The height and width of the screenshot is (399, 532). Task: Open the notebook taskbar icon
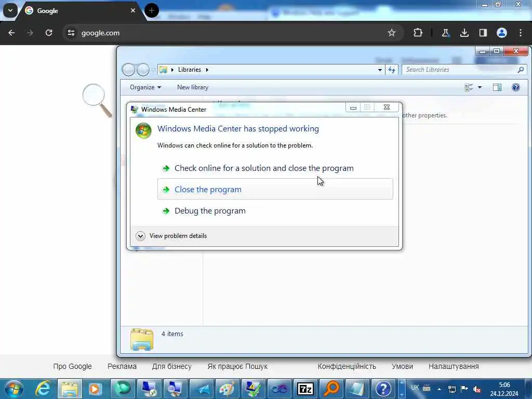point(357,389)
